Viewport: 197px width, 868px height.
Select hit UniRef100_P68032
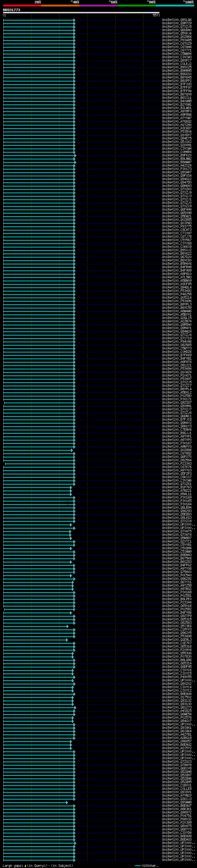click(x=177, y=819)
